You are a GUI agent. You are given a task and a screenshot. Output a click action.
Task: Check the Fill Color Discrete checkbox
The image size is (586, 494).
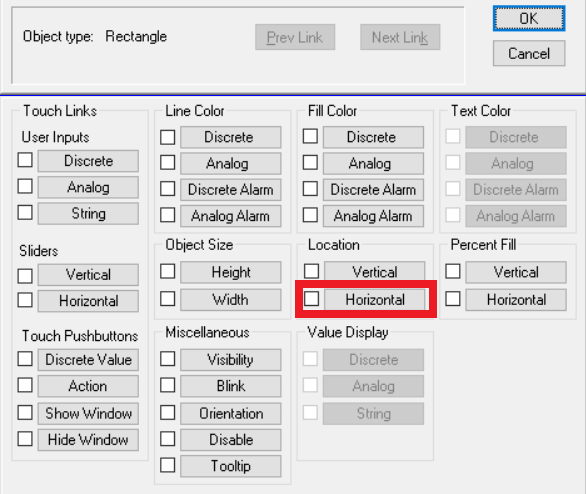(x=310, y=136)
